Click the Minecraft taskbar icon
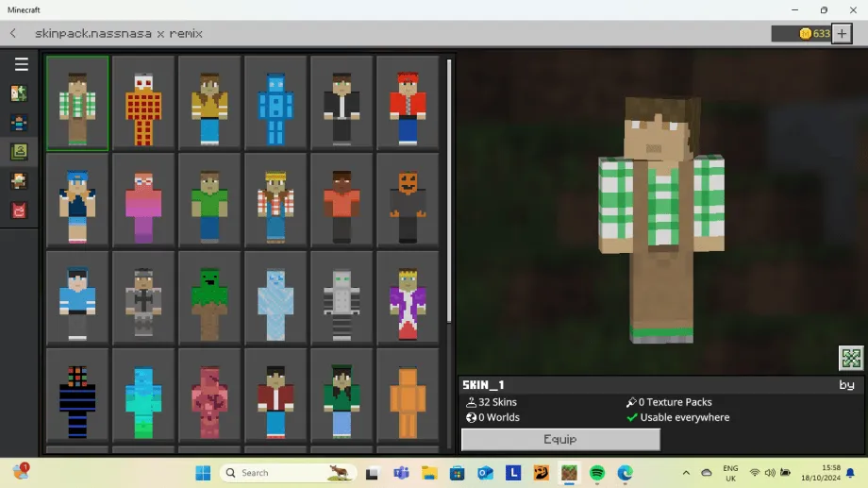868x488 pixels. (569, 473)
